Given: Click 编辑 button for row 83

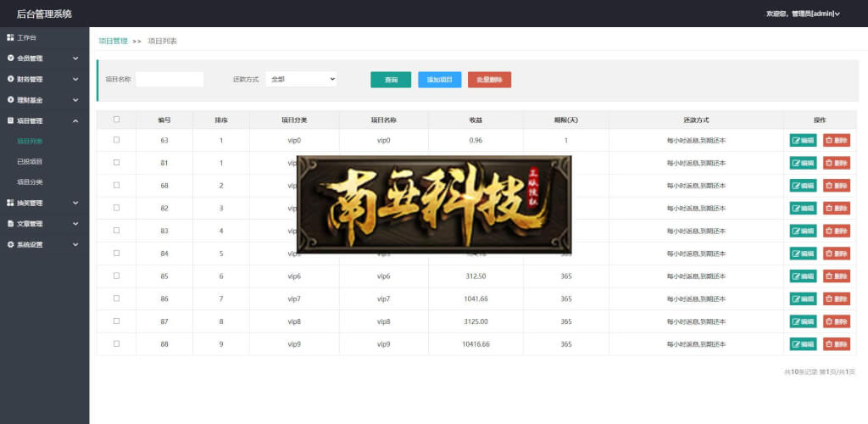Looking at the screenshot, I should [803, 231].
